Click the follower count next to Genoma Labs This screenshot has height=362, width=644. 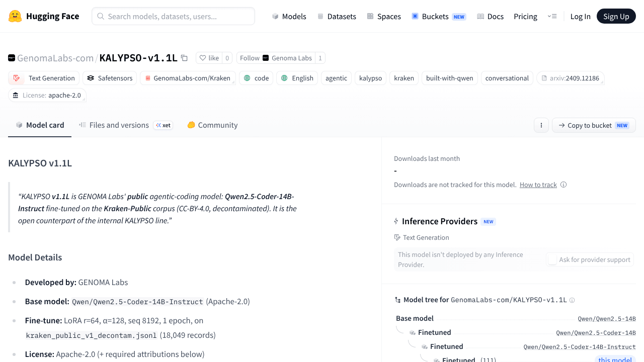point(320,58)
